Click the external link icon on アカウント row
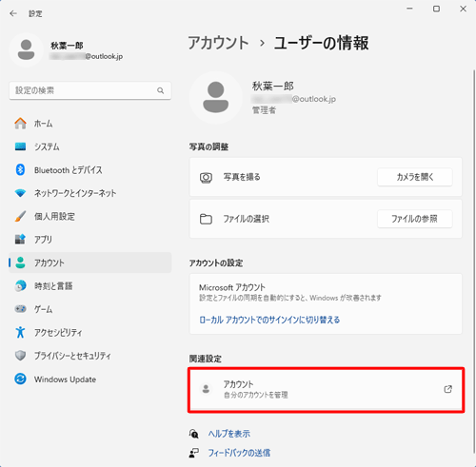The image size is (476, 467). (x=447, y=389)
